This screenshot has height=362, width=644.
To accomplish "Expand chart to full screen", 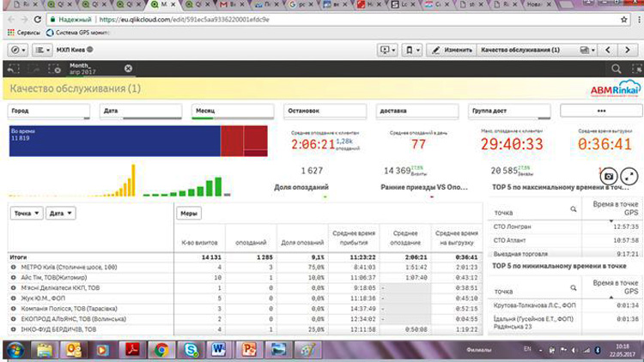I will tap(629, 175).
